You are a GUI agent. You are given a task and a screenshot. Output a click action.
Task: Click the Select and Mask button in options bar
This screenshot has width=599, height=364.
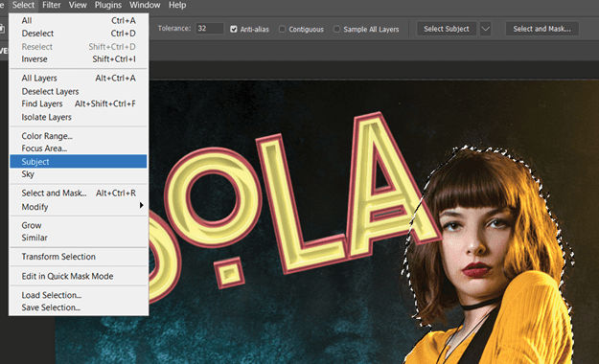[541, 29]
